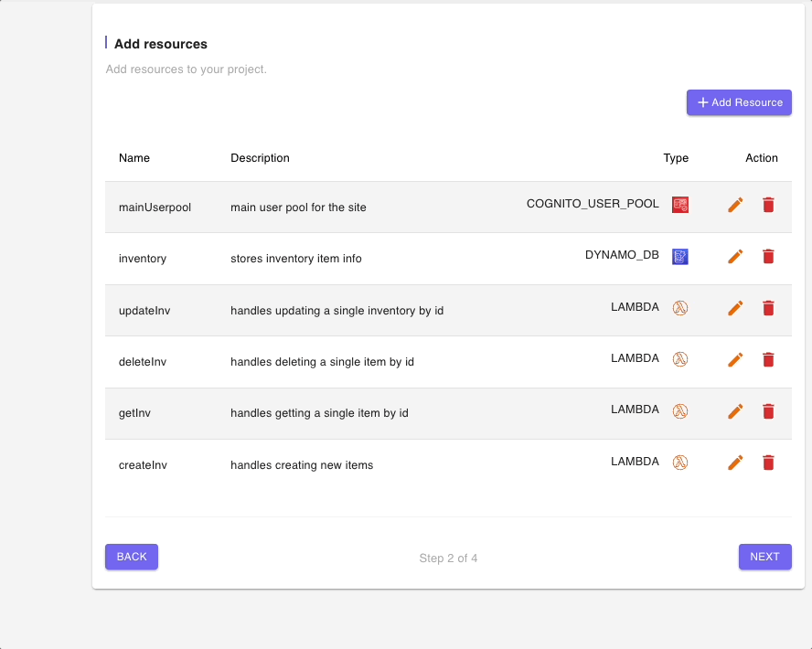The image size is (812, 649).
Task: Click the Name column header
Action: point(134,158)
